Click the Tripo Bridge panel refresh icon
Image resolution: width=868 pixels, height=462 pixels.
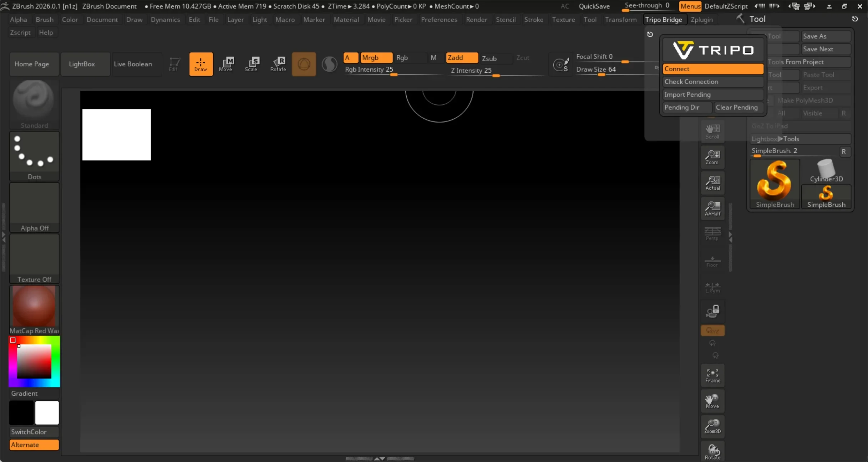click(650, 34)
